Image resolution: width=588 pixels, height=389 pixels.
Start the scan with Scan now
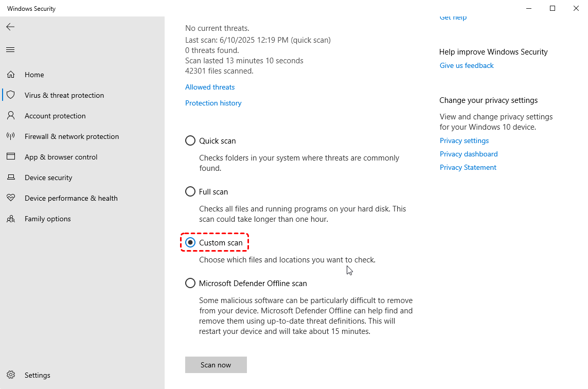coord(216,365)
